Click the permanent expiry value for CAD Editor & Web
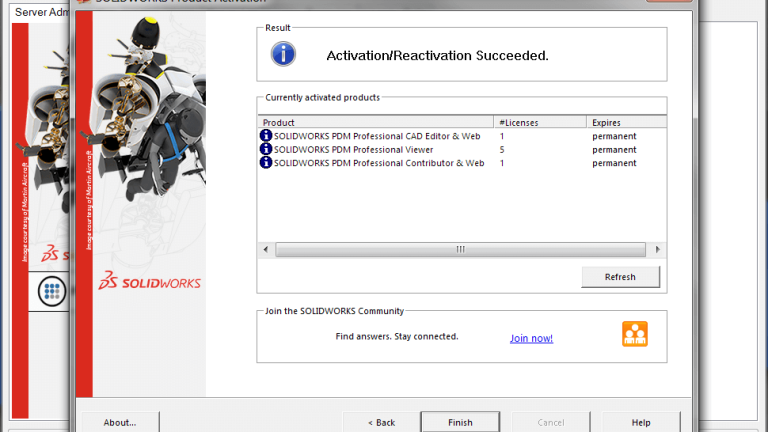 614,136
